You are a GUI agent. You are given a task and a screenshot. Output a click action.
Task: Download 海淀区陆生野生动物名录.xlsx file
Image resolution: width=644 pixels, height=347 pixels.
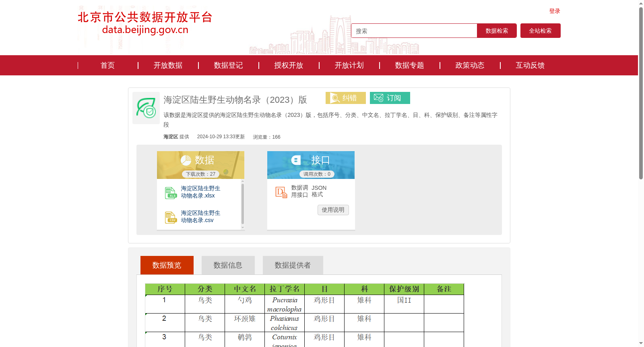pos(200,192)
